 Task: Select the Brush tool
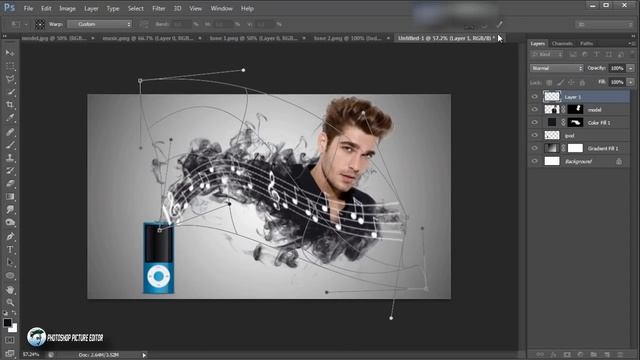(x=10, y=145)
